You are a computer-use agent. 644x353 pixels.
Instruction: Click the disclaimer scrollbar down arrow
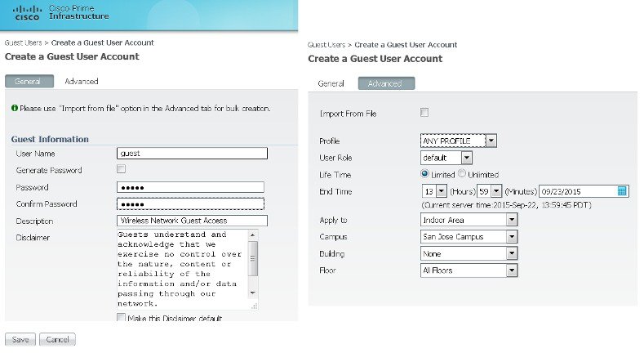point(253,293)
